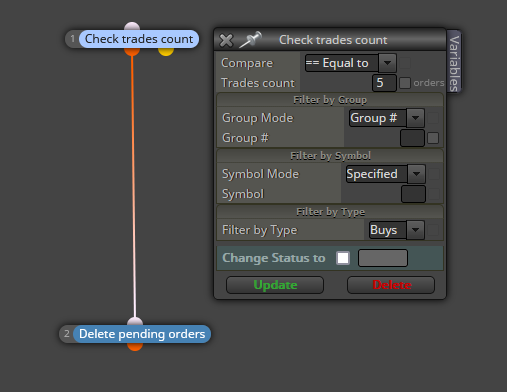
Task: Click the Trades count label
Action: pyautogui.click(x=258, y=83)
